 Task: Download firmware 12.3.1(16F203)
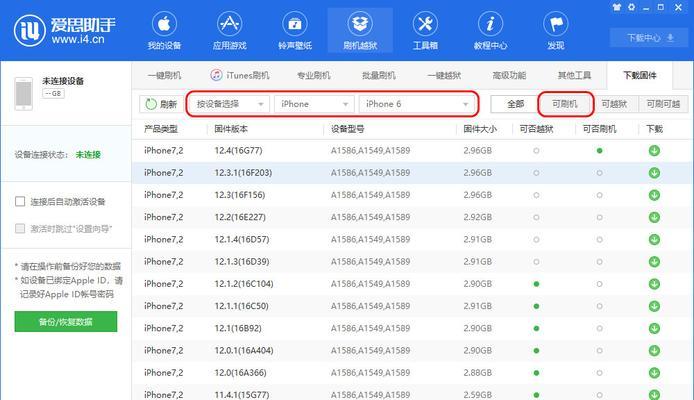click(654, 173)
